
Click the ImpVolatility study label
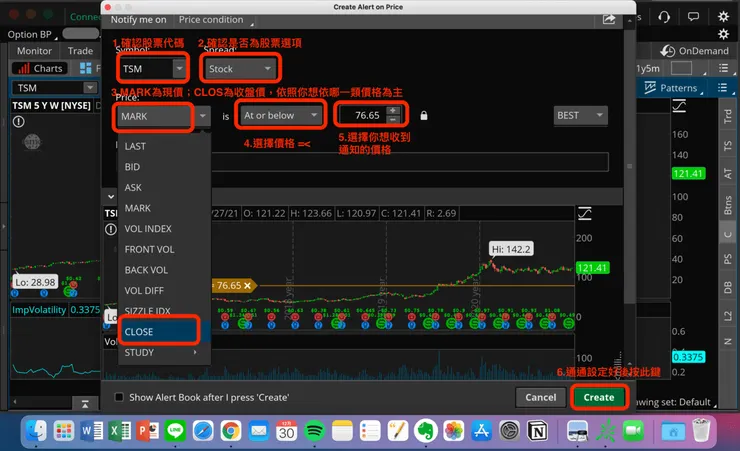[x=39, y=310]
